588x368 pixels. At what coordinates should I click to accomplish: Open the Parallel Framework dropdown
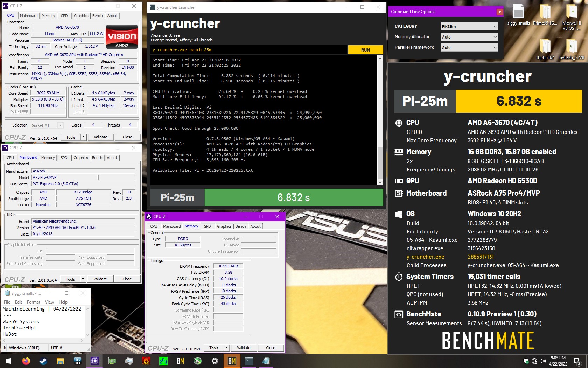469,47
